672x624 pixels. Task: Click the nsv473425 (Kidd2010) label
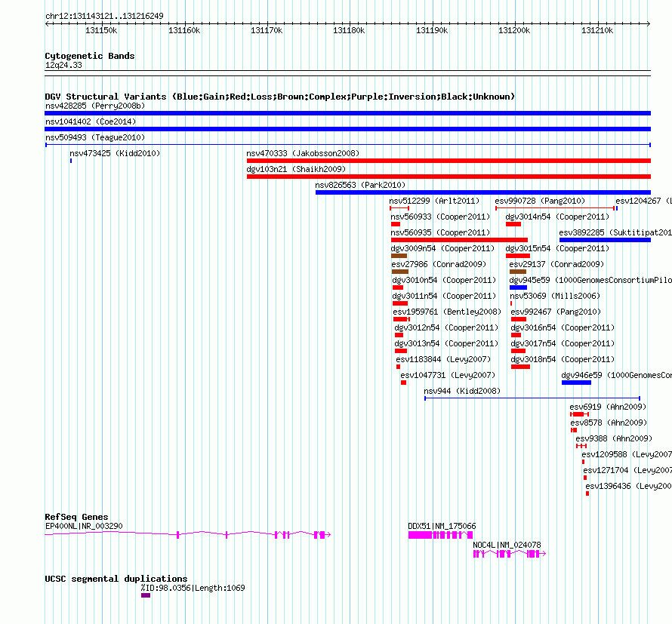pyautogui.click(x=115, y=153)
